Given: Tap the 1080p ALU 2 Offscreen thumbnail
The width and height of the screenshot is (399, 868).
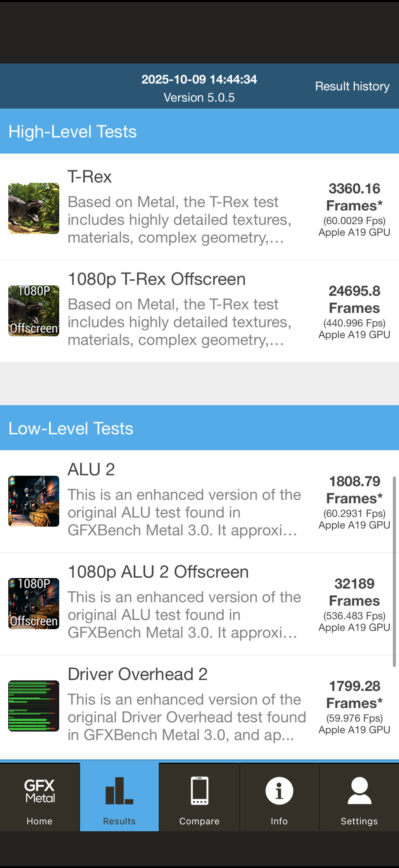Looking at the screenshot, I should [x=34, y=603].
